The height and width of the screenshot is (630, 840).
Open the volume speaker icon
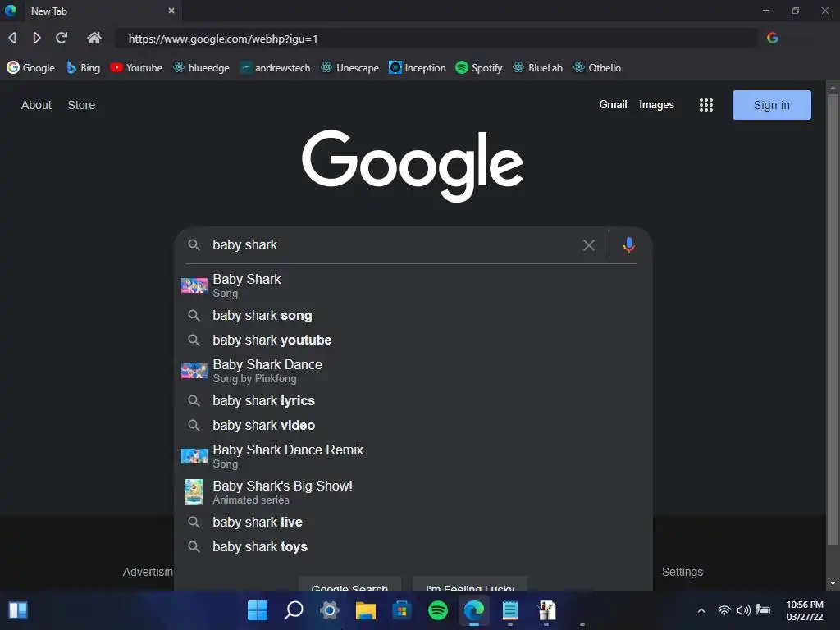[x=743, y=610]
